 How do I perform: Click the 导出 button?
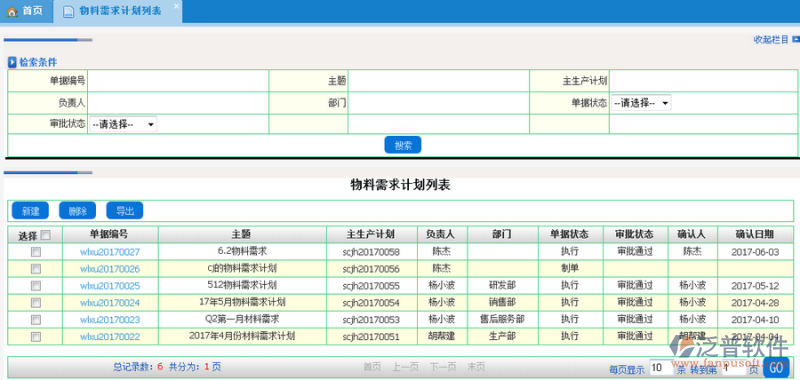pos(124,211)
